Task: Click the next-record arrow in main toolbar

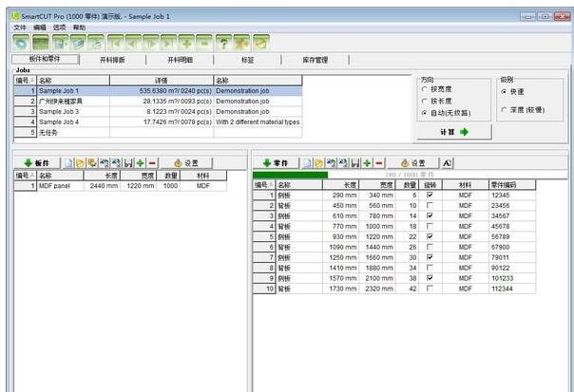Action: [151, 43]
